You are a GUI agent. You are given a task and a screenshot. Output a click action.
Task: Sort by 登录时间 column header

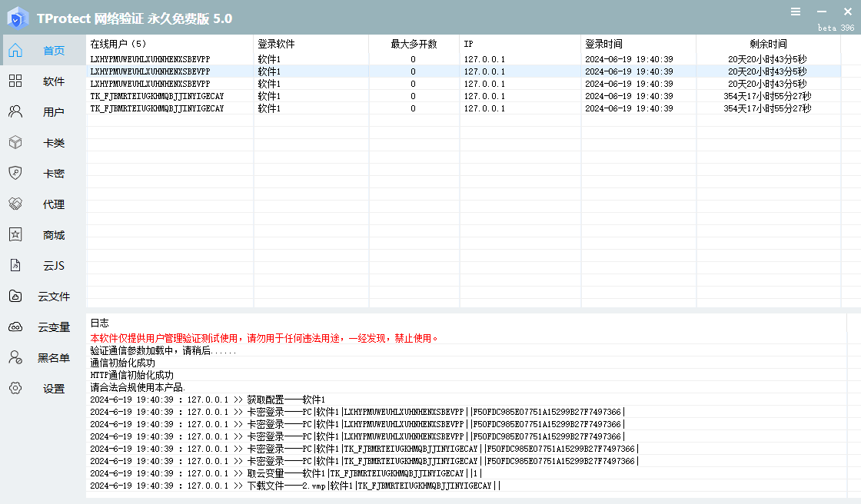pos(603,44)
